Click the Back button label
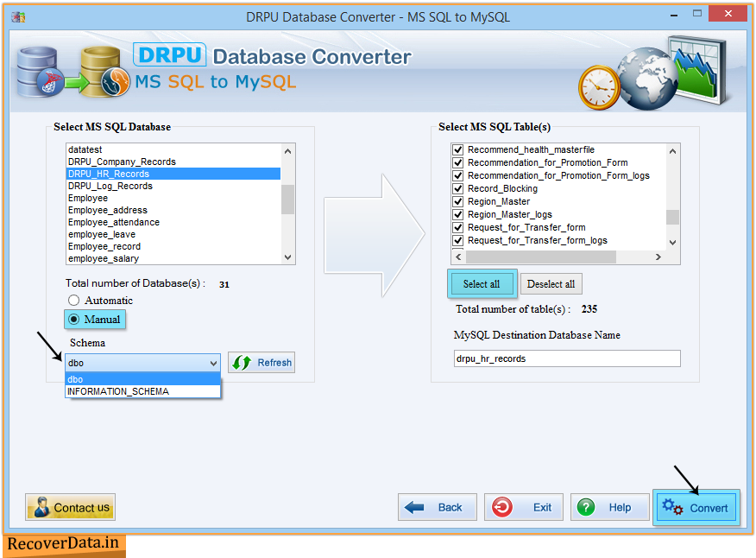 click(450, 507)
